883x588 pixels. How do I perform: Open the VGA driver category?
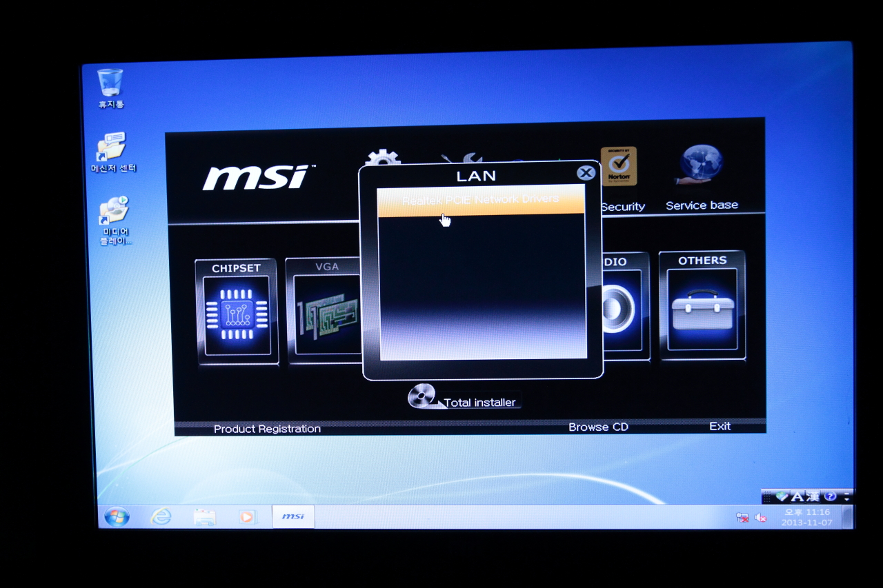pos(324,310)
